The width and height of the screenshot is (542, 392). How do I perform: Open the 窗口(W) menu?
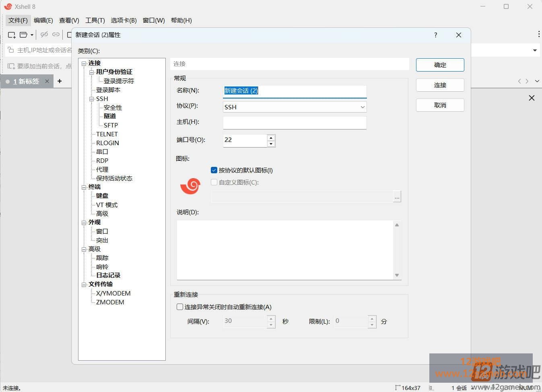point(154,20)
